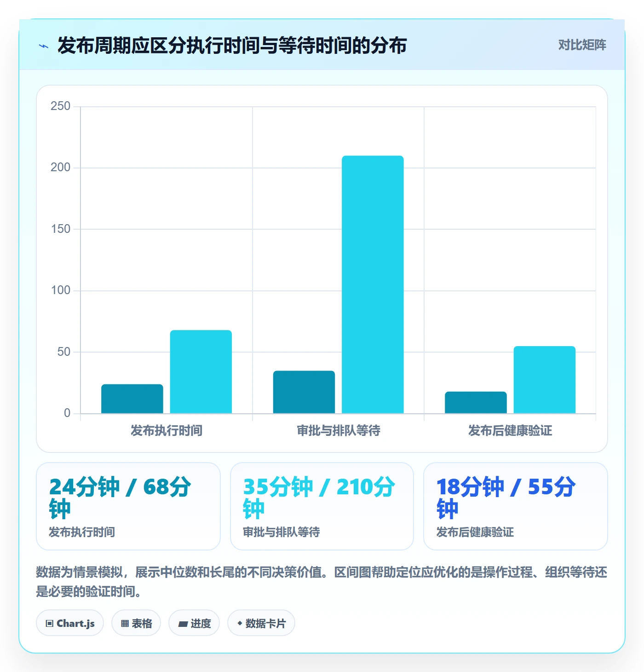This screenshot has width=644, height=672.
Task: Click the 审批与排队等待 caption in the second card
Action: 282,532
